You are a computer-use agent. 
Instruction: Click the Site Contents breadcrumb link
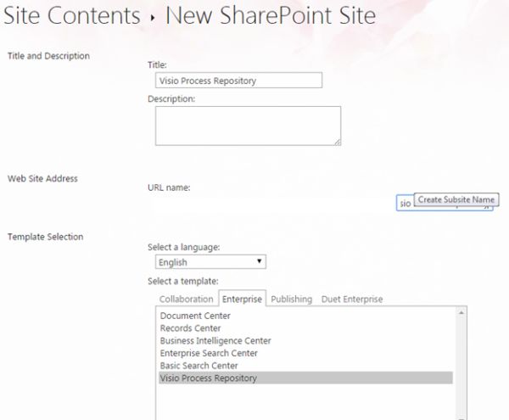click(x=72, y=15)
